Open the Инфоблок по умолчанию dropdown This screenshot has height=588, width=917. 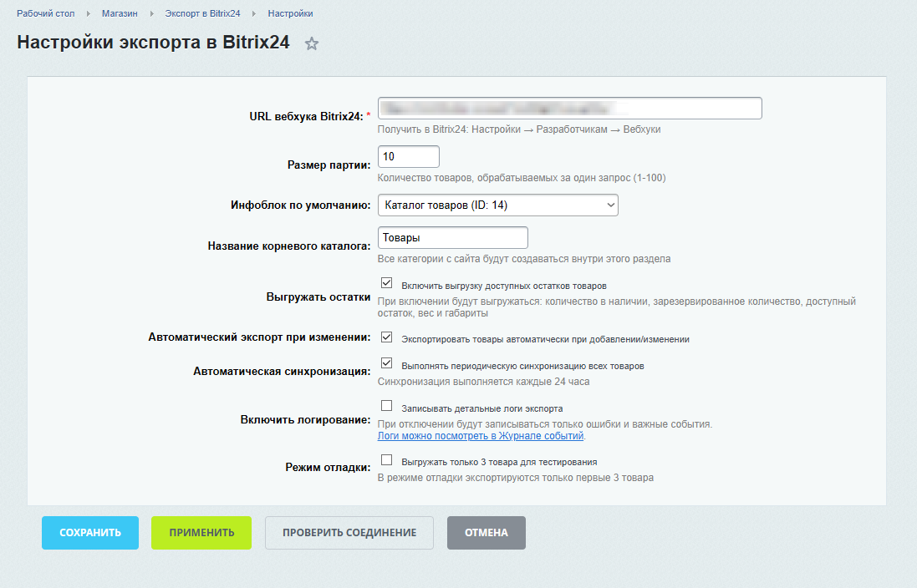click(x=497, y=205)
